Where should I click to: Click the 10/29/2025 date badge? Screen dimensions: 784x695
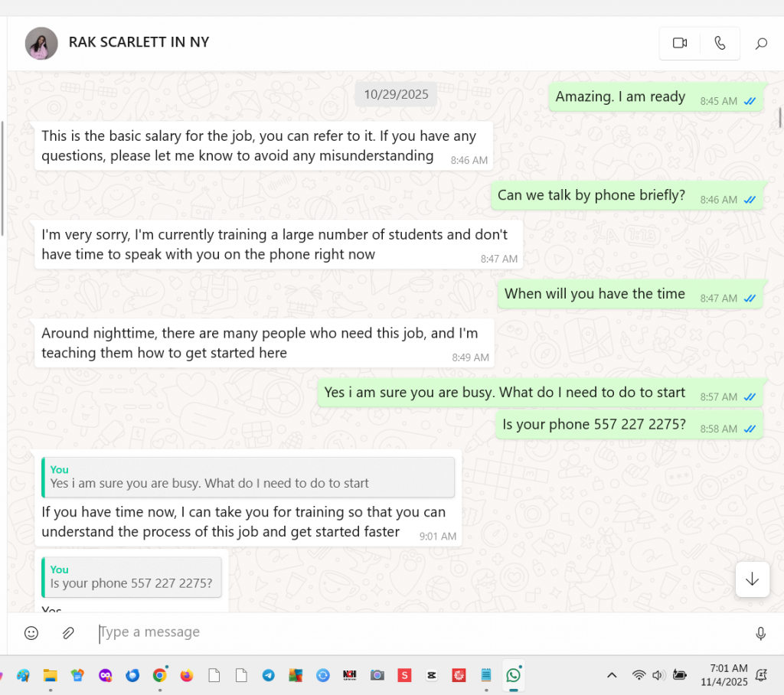tap(396, 95)
